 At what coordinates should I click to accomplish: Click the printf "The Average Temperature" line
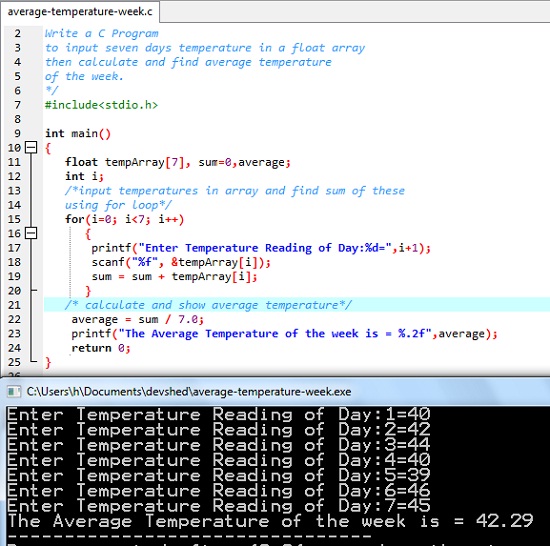click(x=284, y=333)
